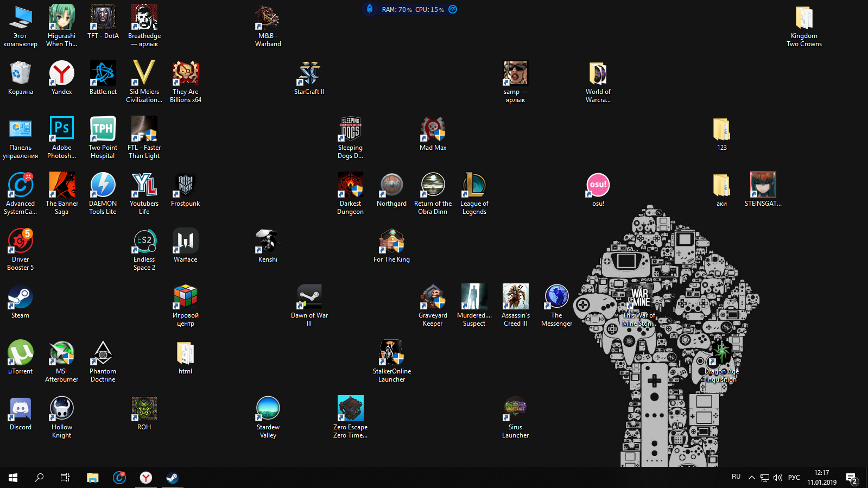Show hidden tray icons chevron
This screenshot has height=488, width=868.
[752, 478]
